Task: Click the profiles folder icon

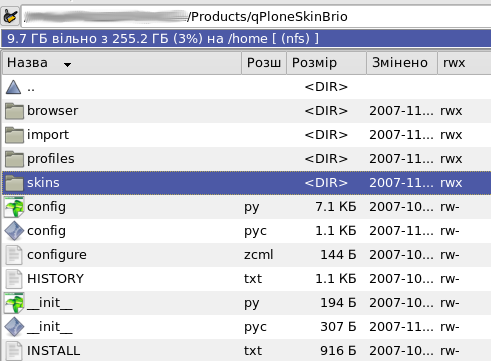Action: 14,159
